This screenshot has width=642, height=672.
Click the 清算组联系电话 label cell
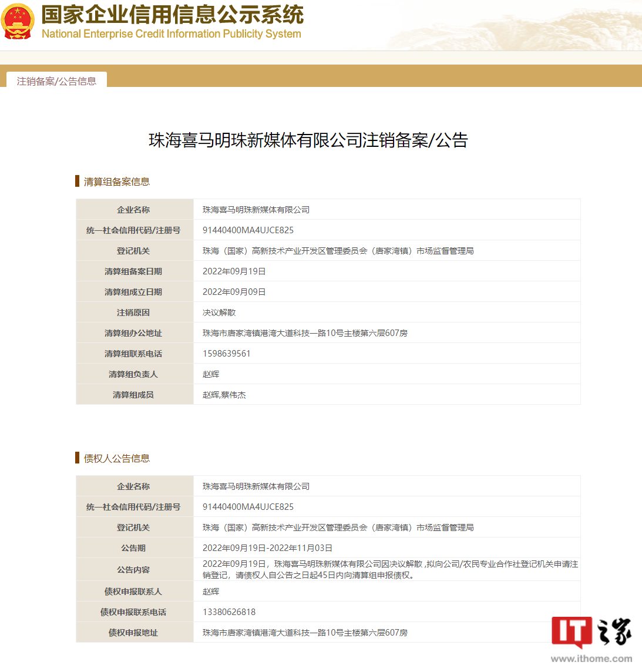click(135, 353)
